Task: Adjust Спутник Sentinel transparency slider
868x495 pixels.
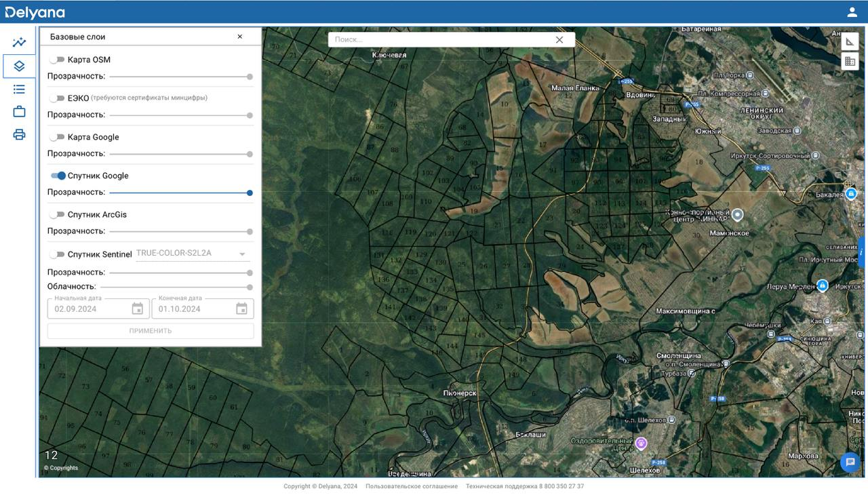Action: point(181,273)
